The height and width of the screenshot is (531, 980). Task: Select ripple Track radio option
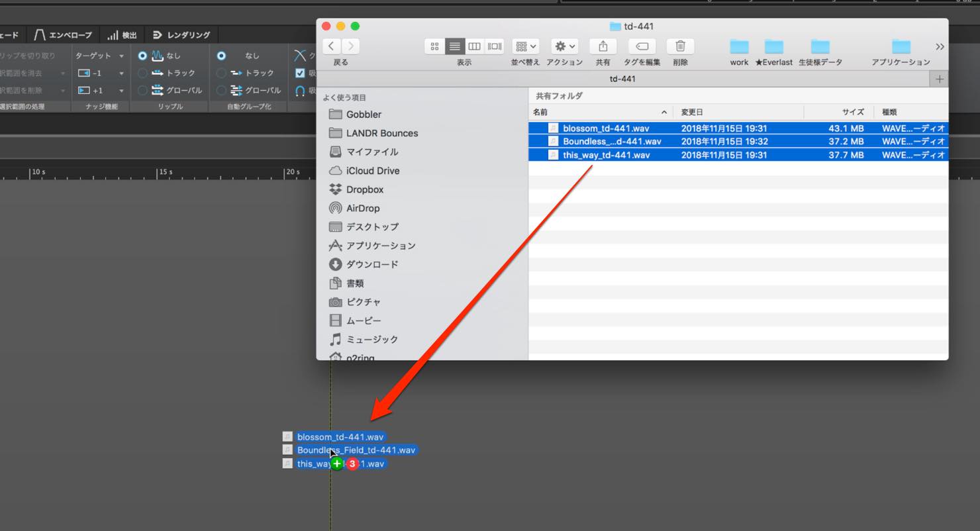[142, 73]
